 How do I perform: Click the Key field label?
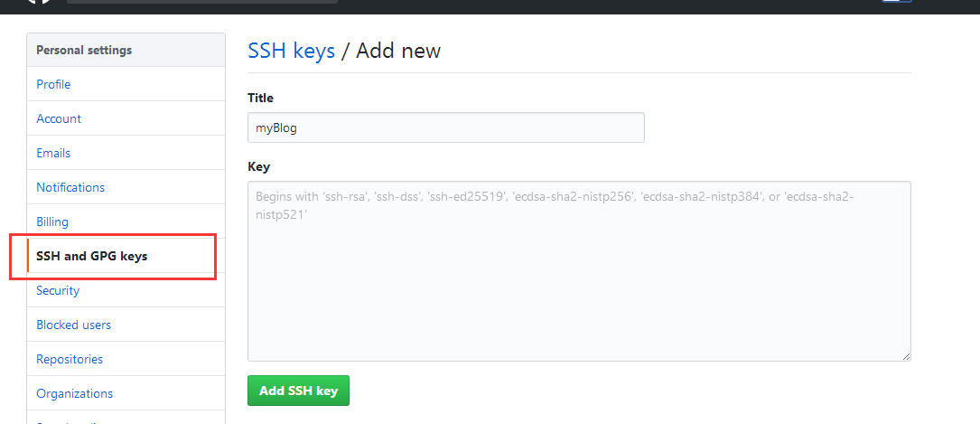[x=258, y=166]
